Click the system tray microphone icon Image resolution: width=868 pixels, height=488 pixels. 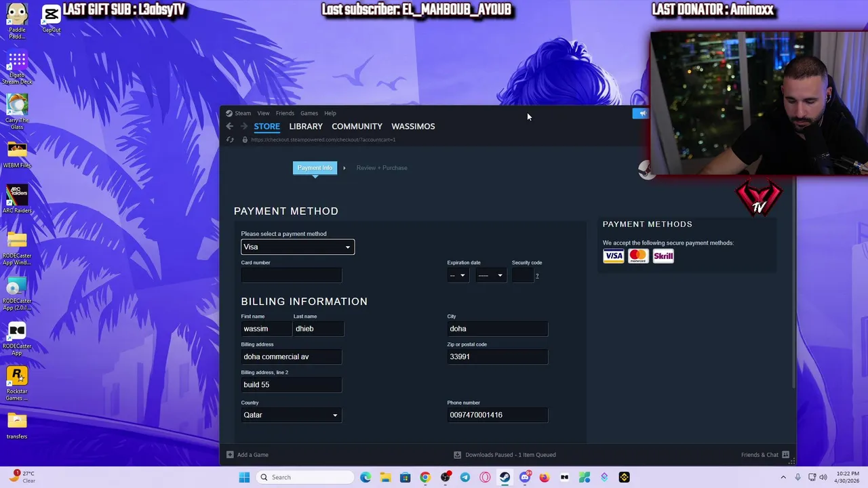797,477
